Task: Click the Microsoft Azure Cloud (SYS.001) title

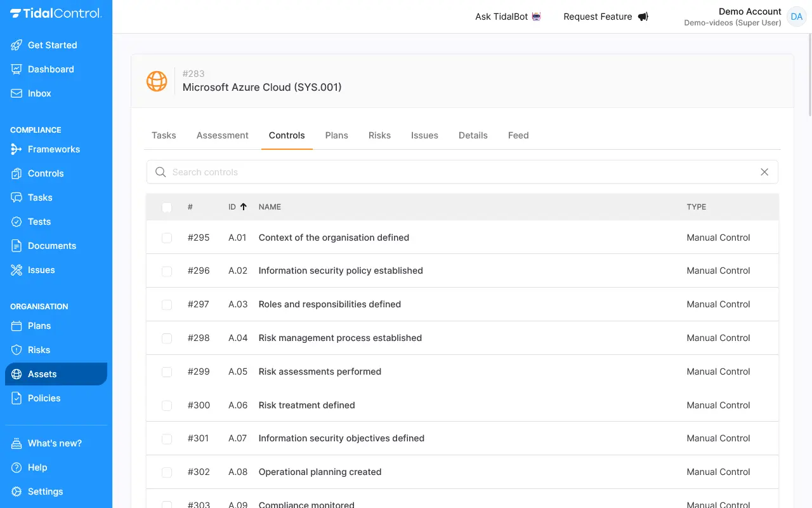Action: point(262,87)
